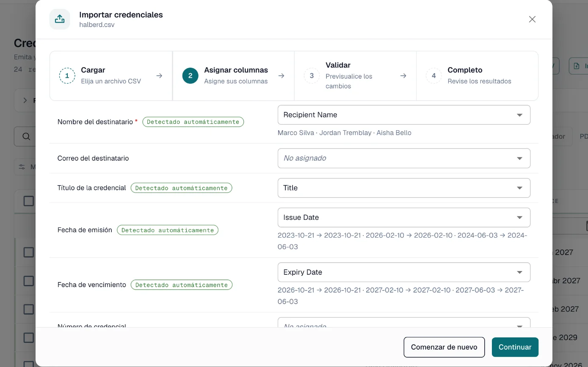588x367 pixels.
Task: Toggle the header select-all checkbox
Action: pos(28,201)
